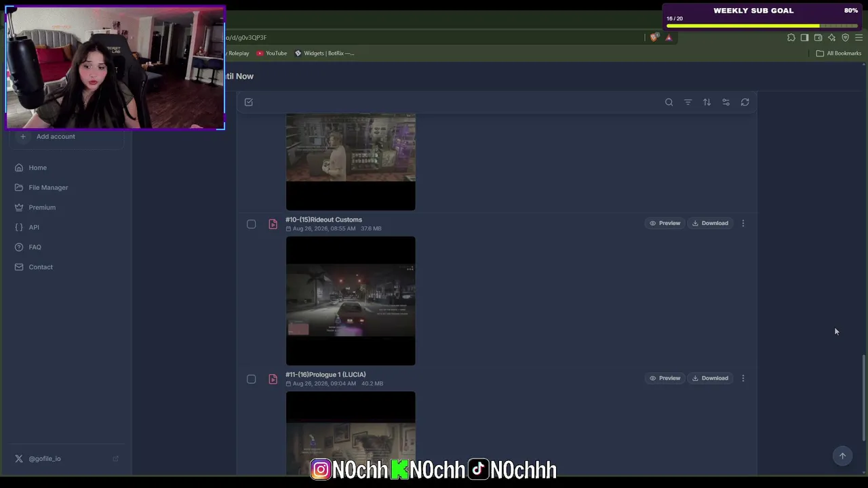Click the page vertical scrollbar thumb
The image size is (868, 488).
pyautogui.click(x=864, y=398)
